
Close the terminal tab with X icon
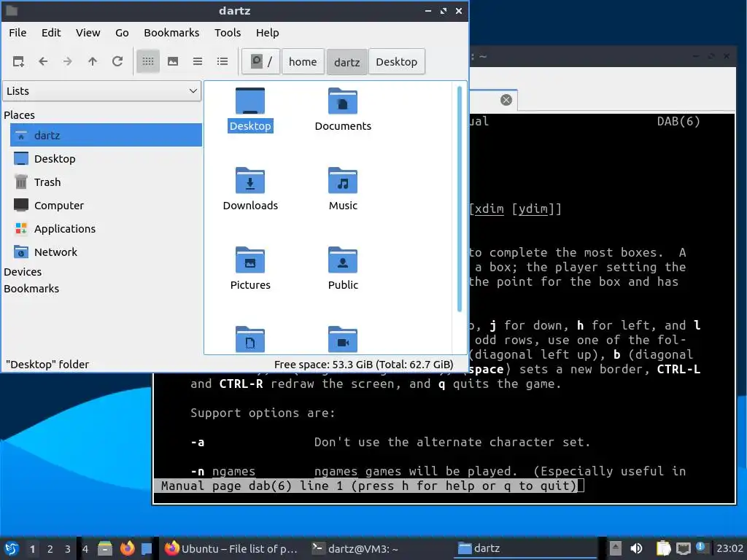506,100
